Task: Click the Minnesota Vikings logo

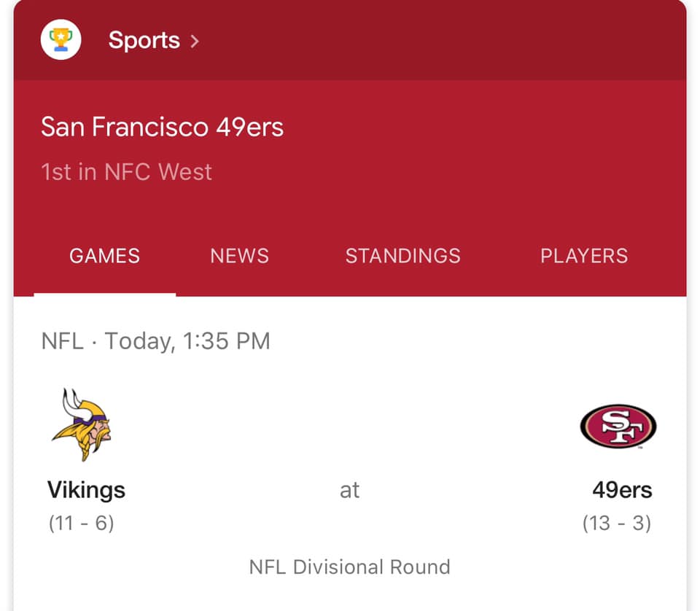Action: click(81, 424)
